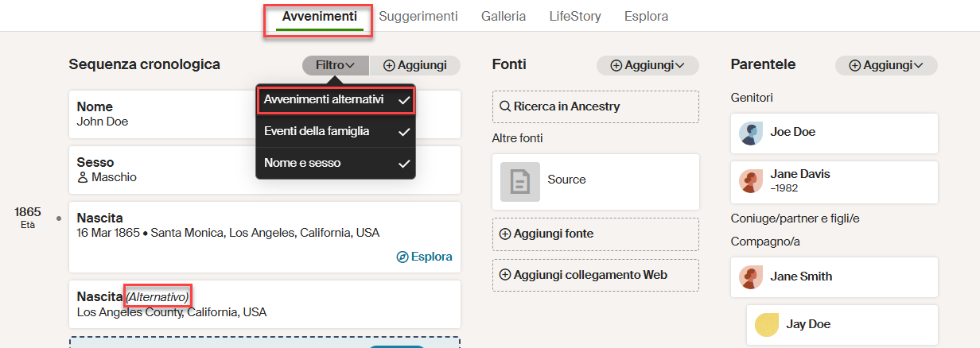Click Jay Doe's yellow avatar icon

tap(767, 325)
